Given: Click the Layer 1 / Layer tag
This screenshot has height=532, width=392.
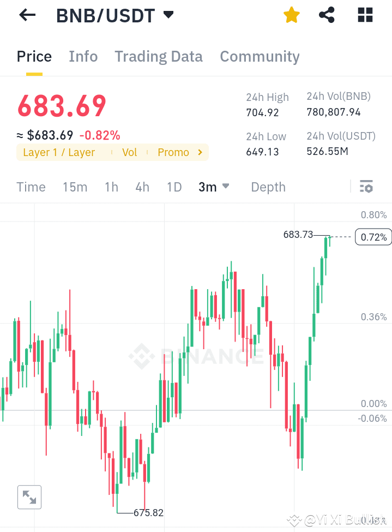Looking at the screenshot, I should click(x=58, y=152).
